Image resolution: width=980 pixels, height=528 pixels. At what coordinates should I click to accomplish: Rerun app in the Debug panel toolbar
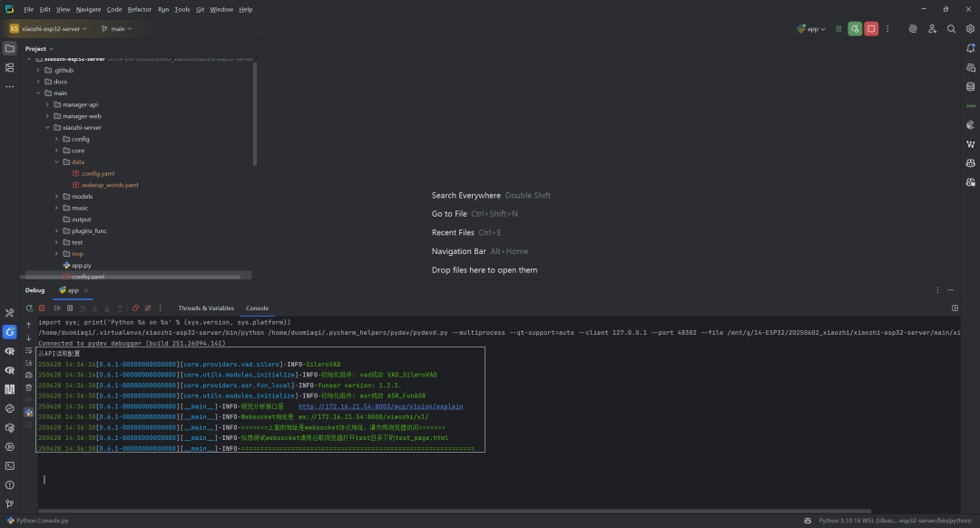click(x=29, y=308)
